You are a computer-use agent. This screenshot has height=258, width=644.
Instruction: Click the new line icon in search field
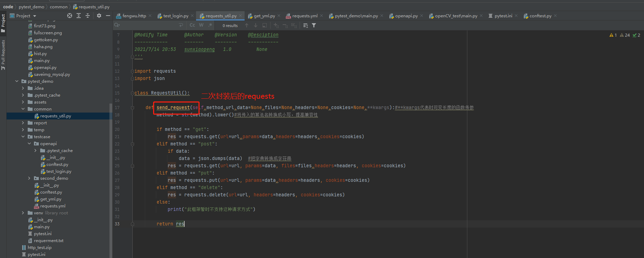[x=181, y=25]
